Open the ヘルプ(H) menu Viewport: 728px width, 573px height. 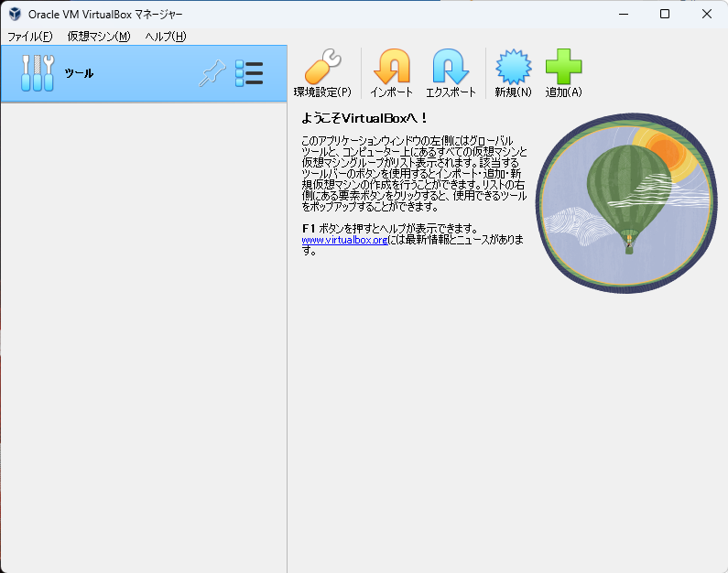click(166, 37)
